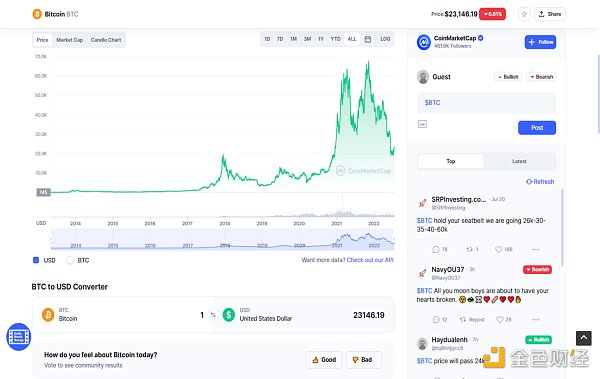Swap conversion direction arrows in converter
Image resolution: width=600 pixels, height=379 pixels.
coord(213,315)
